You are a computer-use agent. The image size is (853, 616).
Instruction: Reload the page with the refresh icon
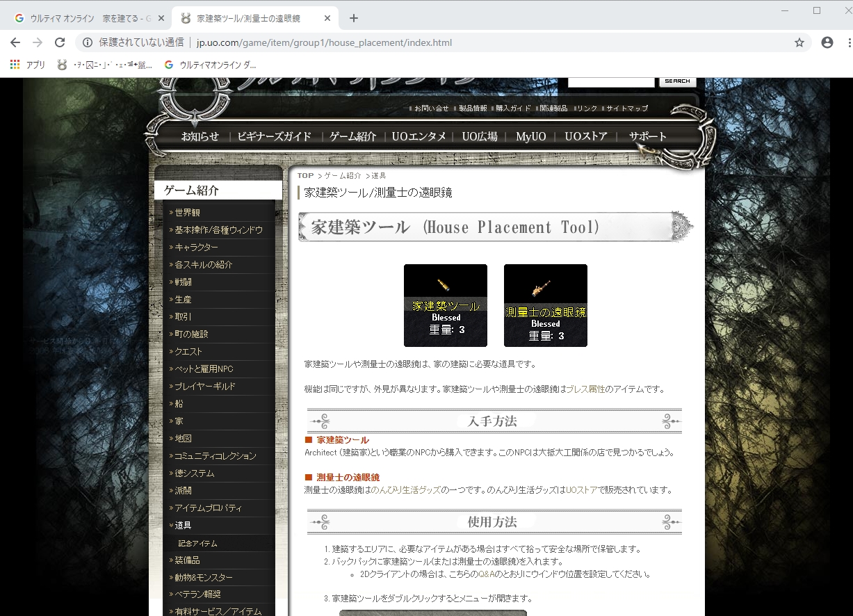pyautogui.click(x=60, y=42)
